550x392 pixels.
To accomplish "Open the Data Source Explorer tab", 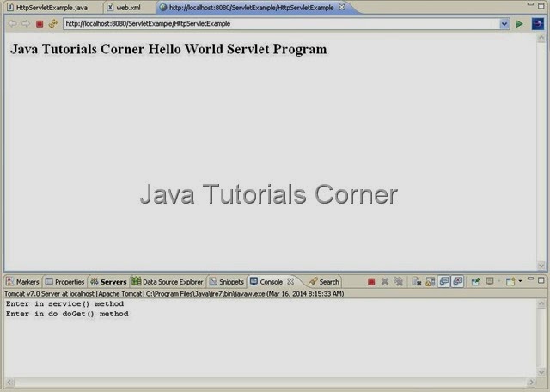I will [x=168, y=281].
